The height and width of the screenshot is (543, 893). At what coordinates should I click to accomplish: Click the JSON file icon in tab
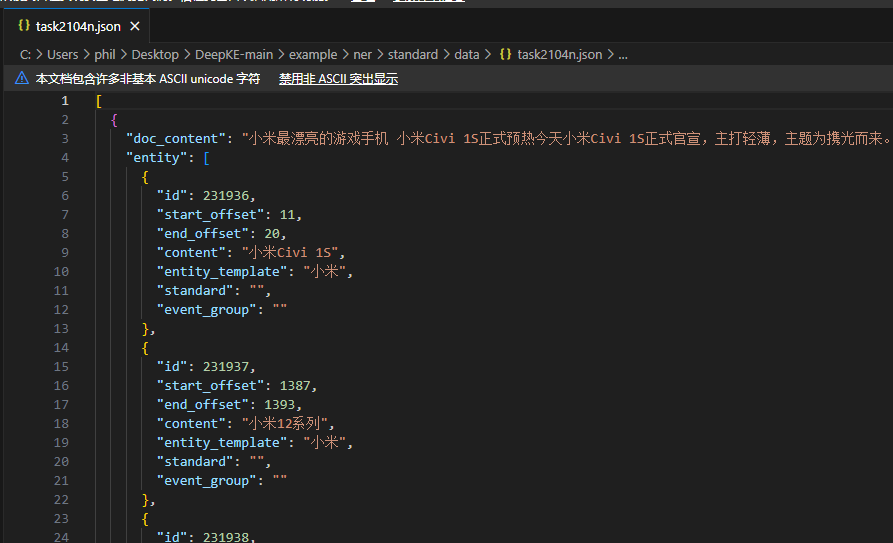[24, 26]
